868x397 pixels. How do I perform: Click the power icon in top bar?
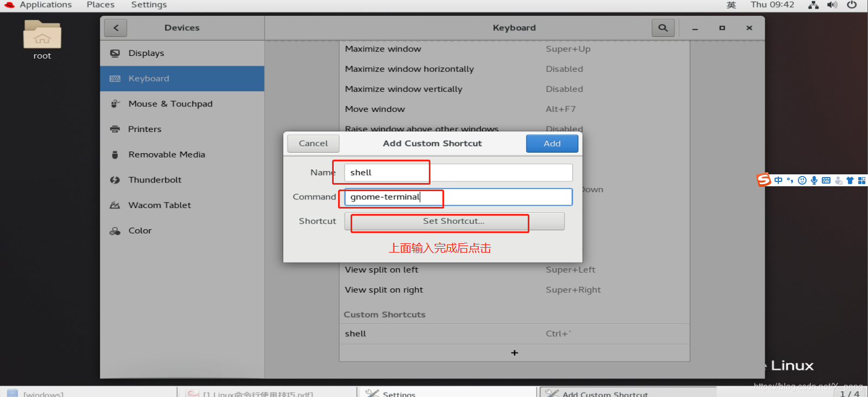click(852, 5)
